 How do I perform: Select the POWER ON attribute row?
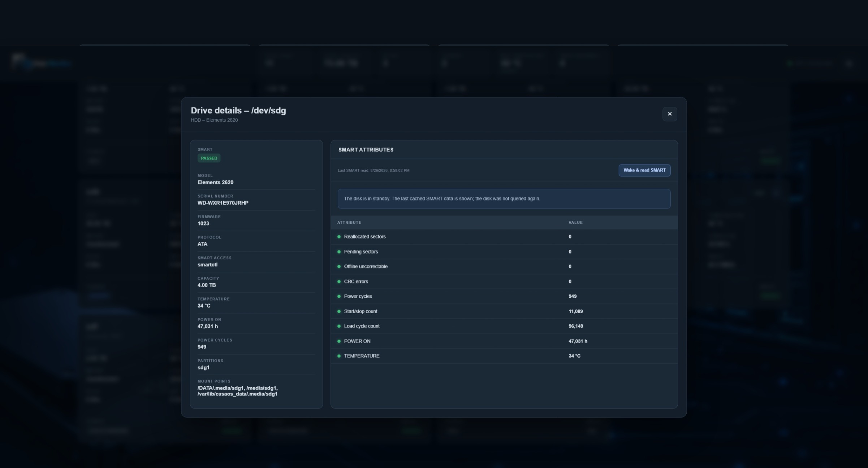pyautogui.click(x=504, y=341)
